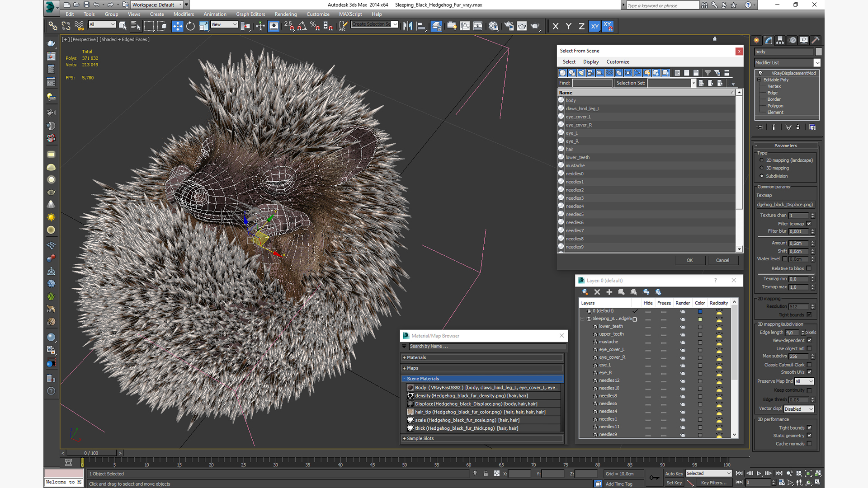Click the Set Key button
The width and height of the screenshot is (868, 488).
pos(674,483)
